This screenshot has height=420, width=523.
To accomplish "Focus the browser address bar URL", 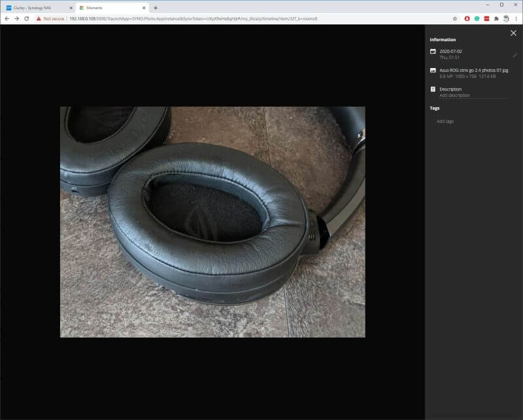I will pyautogui.click(x=194, y=19).
